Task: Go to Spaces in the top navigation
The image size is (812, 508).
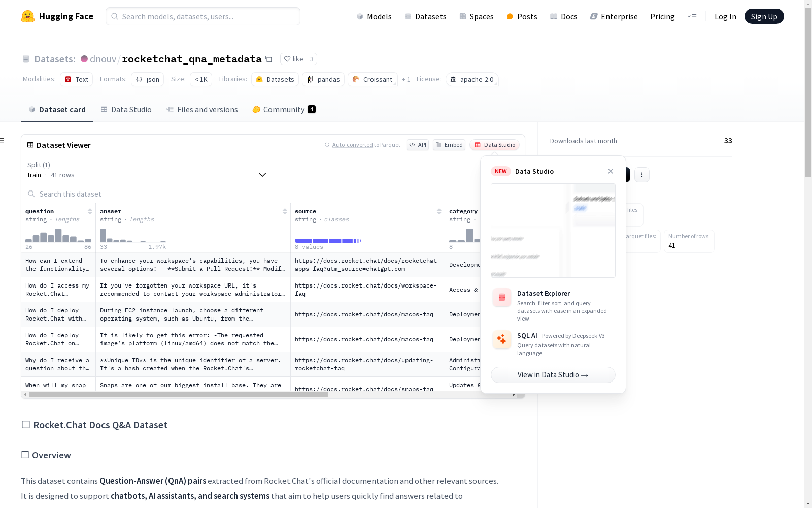Action: (x=477, y=17)
